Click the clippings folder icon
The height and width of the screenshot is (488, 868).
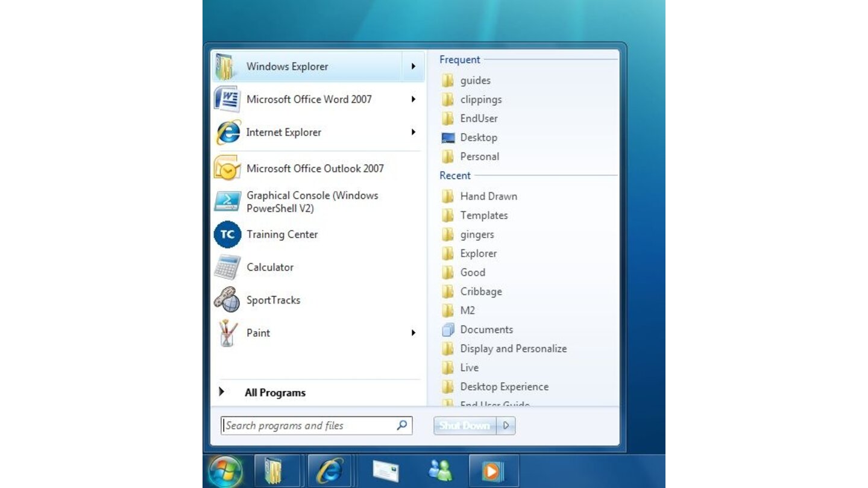click(448, 99)
